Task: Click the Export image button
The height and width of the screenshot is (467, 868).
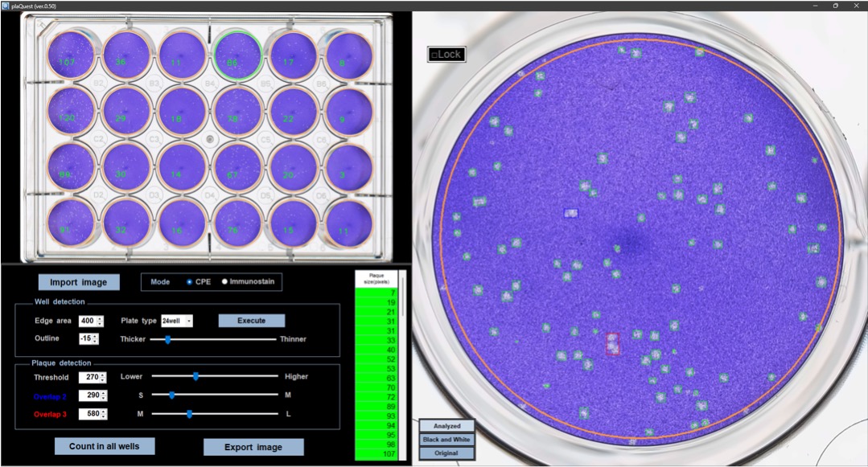Action: (253, 447)
